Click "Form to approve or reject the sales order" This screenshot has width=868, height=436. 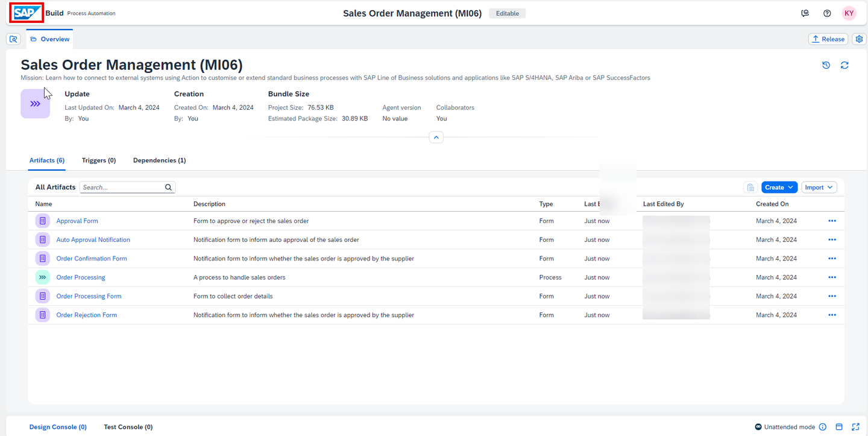(251, 221)
